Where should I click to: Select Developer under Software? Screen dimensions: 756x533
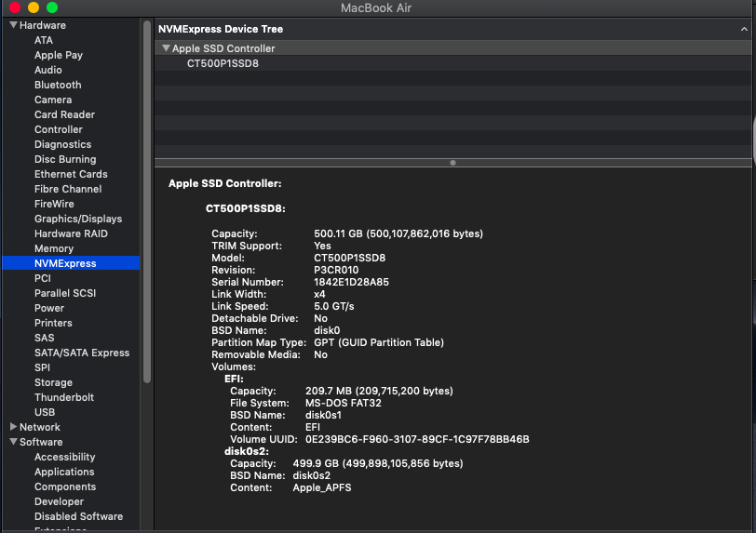(59, 501)
